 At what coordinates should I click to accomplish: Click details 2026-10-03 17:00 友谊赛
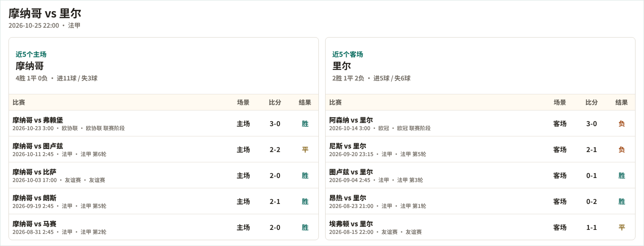59,180
